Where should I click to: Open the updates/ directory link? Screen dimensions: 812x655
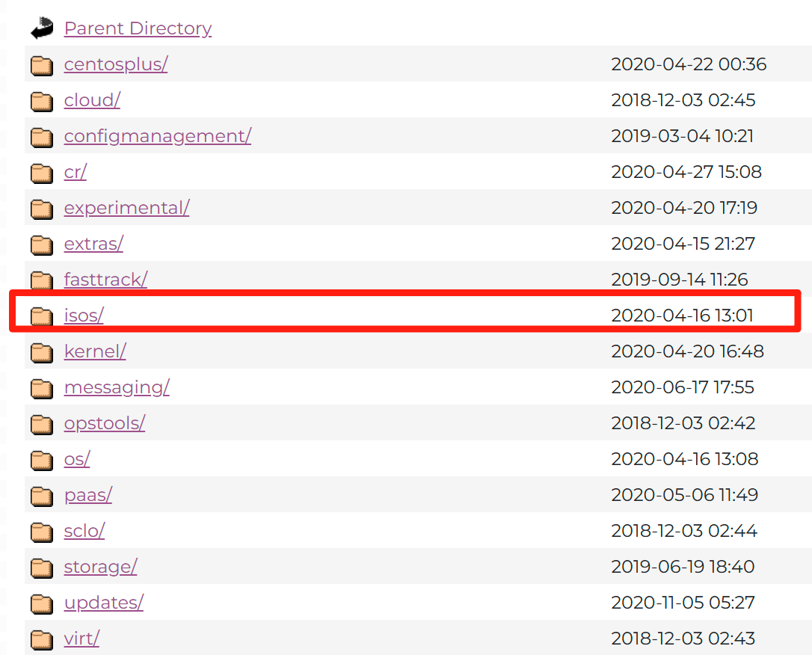[x=104, y=603]
